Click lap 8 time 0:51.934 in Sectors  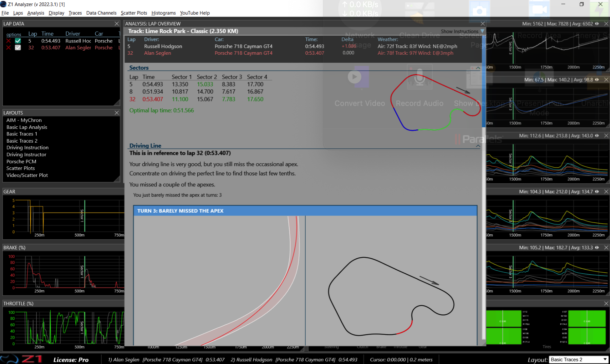pos(152,92)
